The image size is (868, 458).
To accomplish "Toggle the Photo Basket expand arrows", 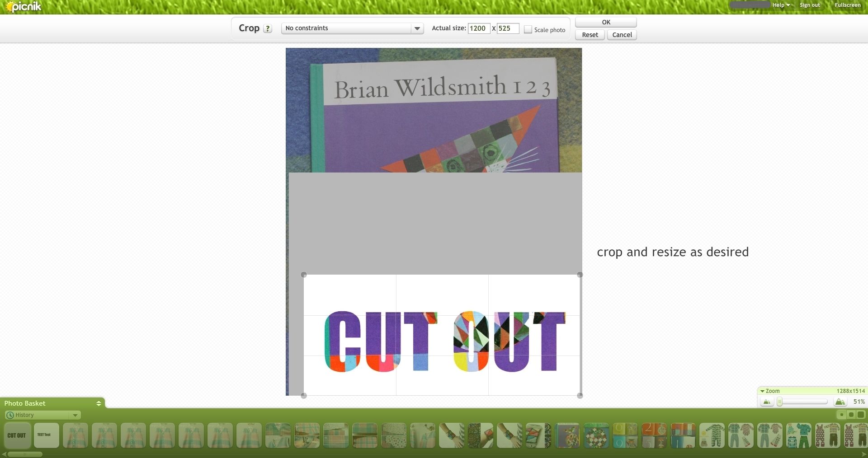I will pyautogui.click(x=99, y=403).
